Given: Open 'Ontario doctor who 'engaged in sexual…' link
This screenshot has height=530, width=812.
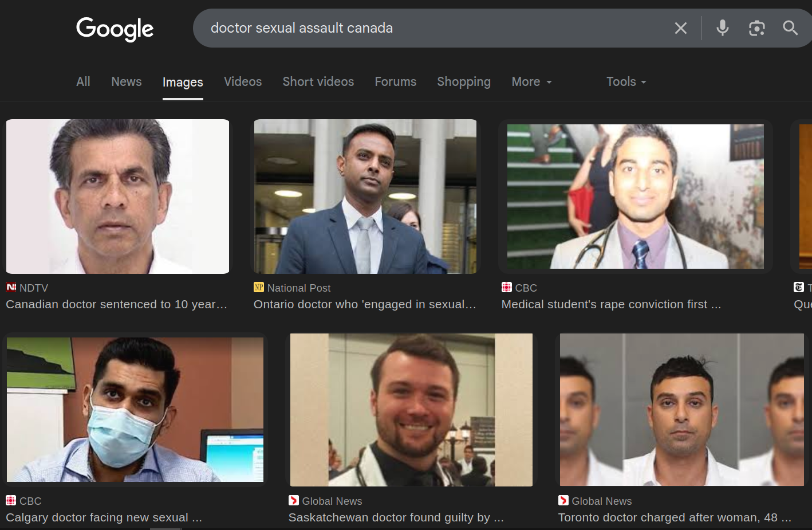Looking at the screenshot, I should coord(365,304).
